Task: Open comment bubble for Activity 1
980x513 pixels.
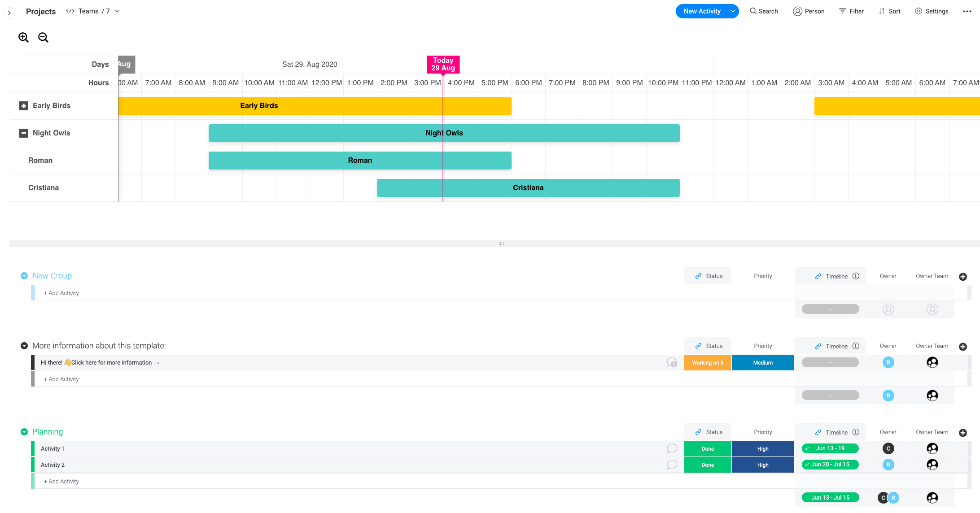Action: pos(672,448)
